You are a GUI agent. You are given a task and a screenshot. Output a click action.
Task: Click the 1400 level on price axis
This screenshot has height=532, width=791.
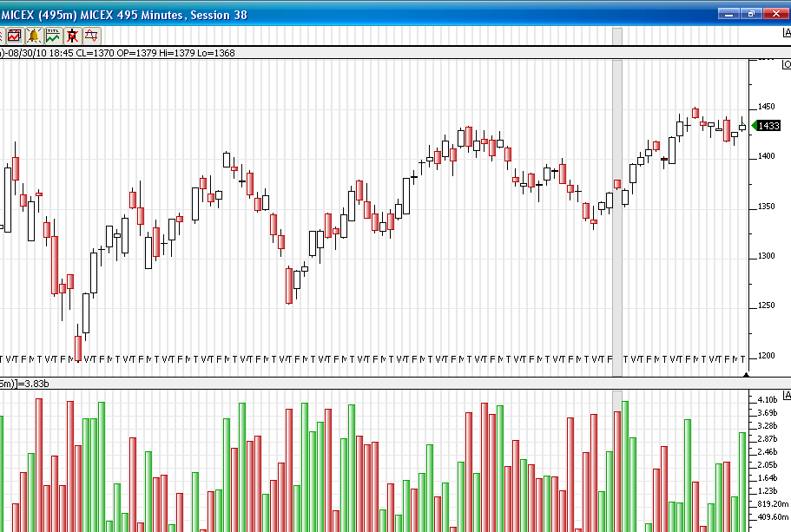[766, 157]
